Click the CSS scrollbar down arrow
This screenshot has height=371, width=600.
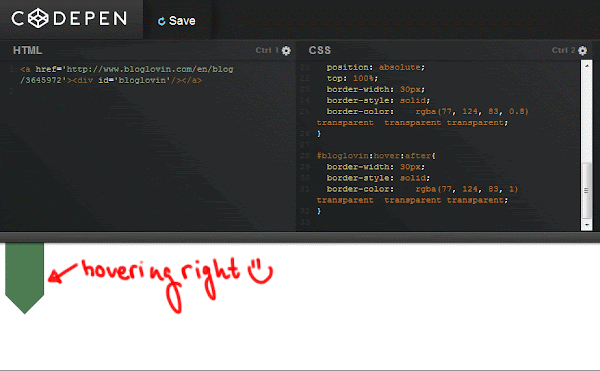[x=587, y=226]
